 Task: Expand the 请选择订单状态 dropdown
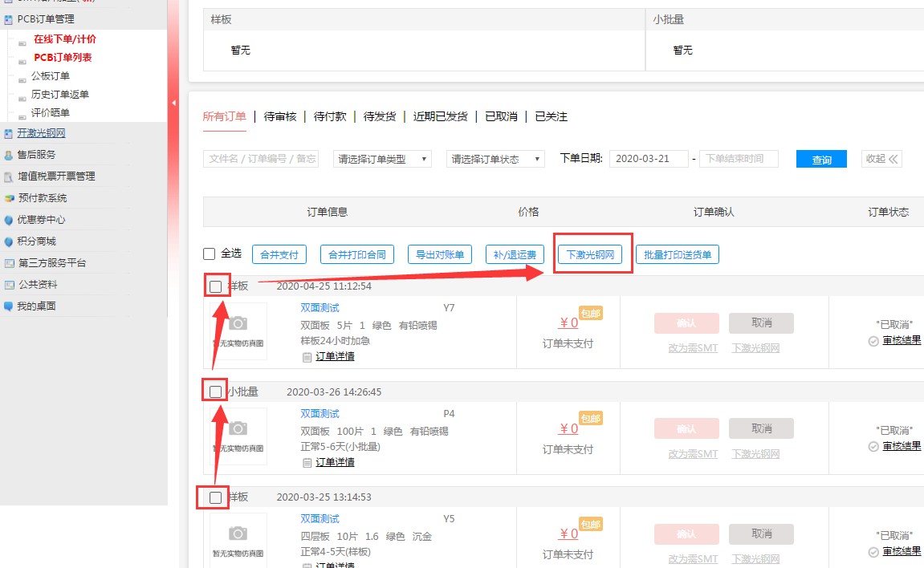click(x=495, y=159)
